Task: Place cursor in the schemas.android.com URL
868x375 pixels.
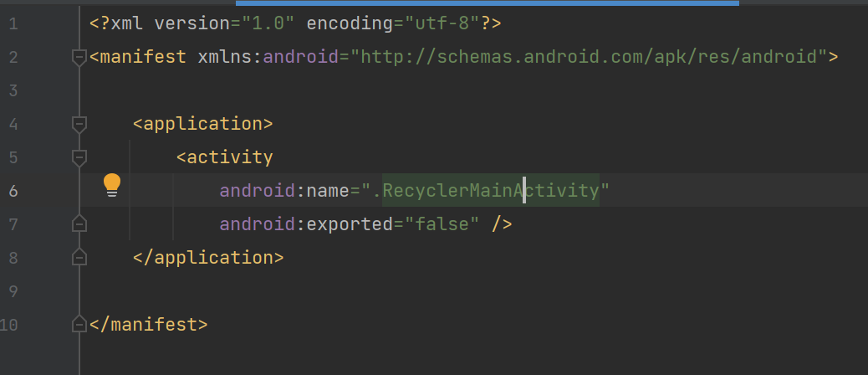Action: (589, 57)
